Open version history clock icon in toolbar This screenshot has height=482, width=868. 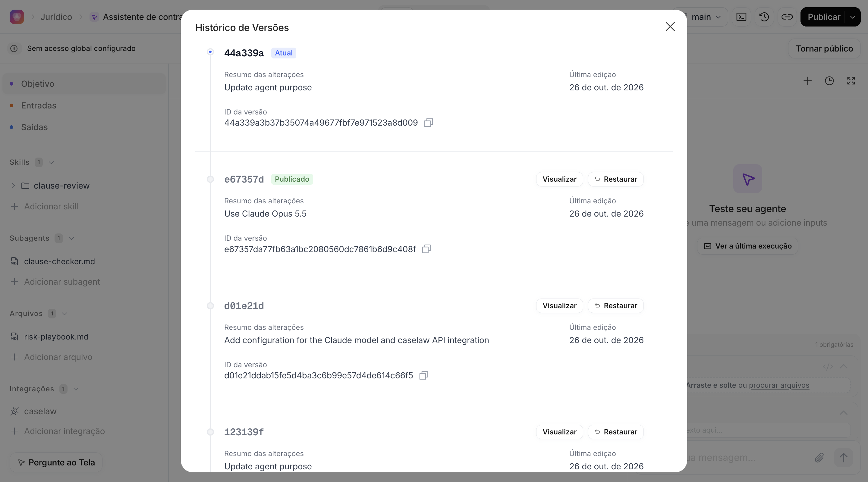764,17
